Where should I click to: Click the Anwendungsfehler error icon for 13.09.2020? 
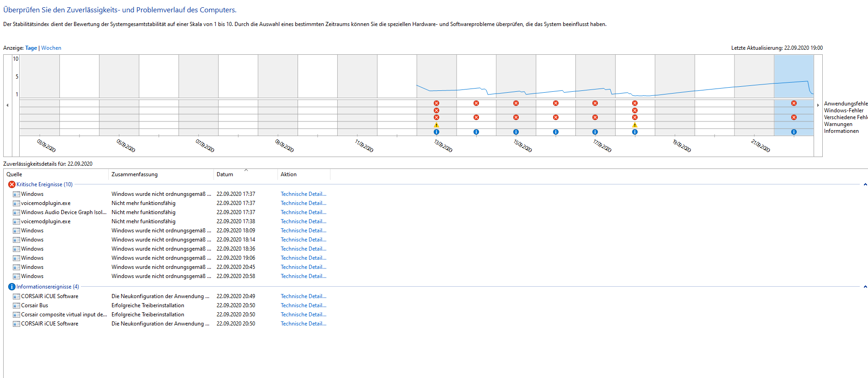[437, 103]
